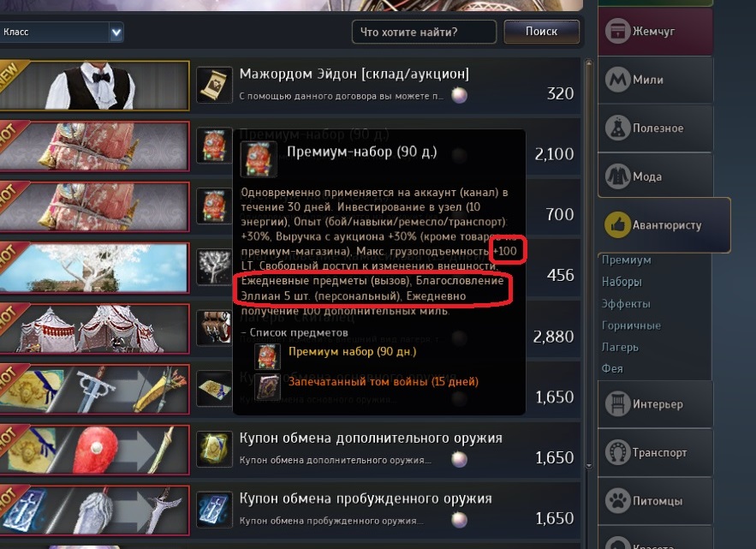Open the Премиум subcategory

(627, 260)
